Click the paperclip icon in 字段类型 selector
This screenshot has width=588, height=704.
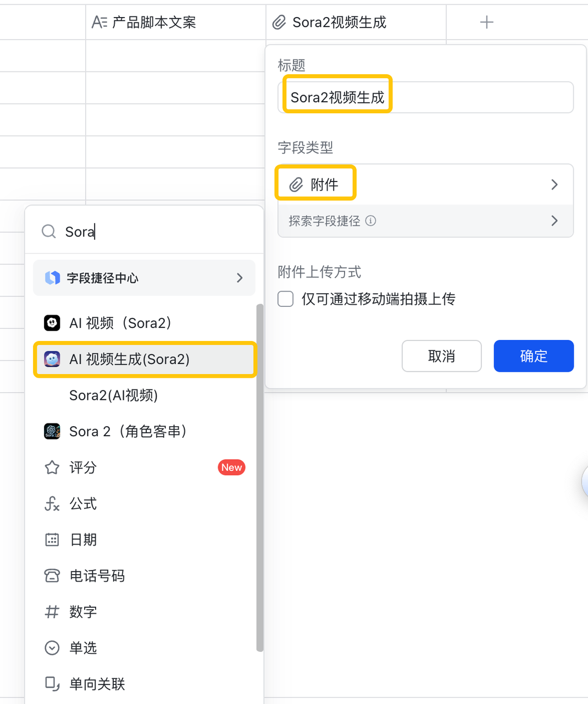coord(296,184)
